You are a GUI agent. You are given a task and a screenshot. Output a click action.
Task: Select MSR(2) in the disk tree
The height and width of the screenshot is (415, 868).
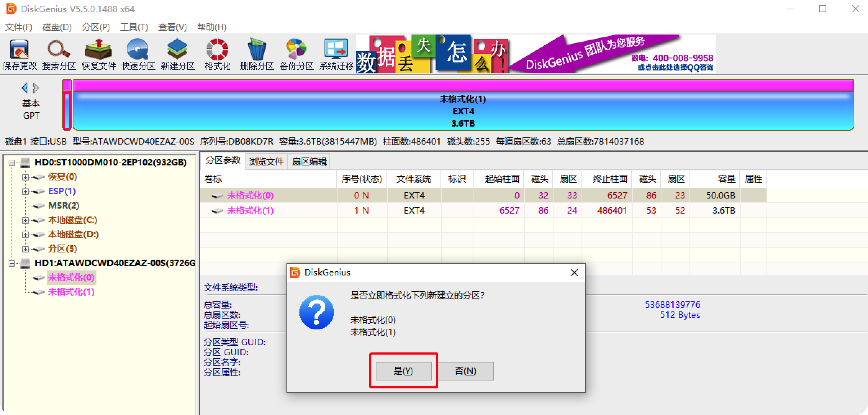point(64,206)
